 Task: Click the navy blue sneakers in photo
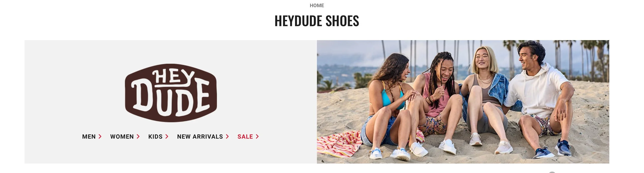[x=554, y=150]
